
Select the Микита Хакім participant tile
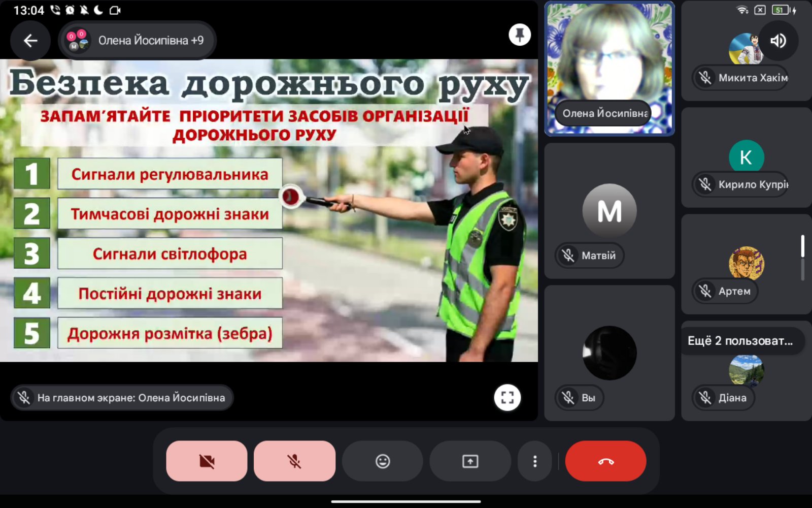[747, 51]
